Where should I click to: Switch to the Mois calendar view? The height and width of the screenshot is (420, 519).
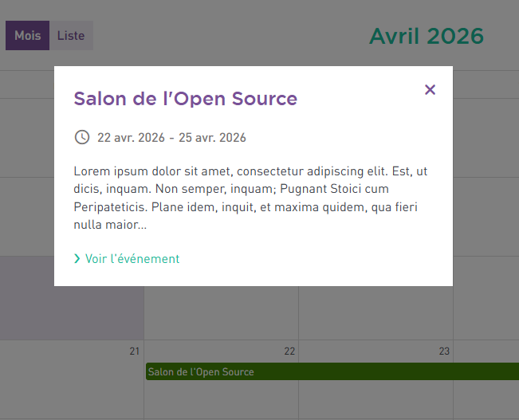click(x=27, y=36)
